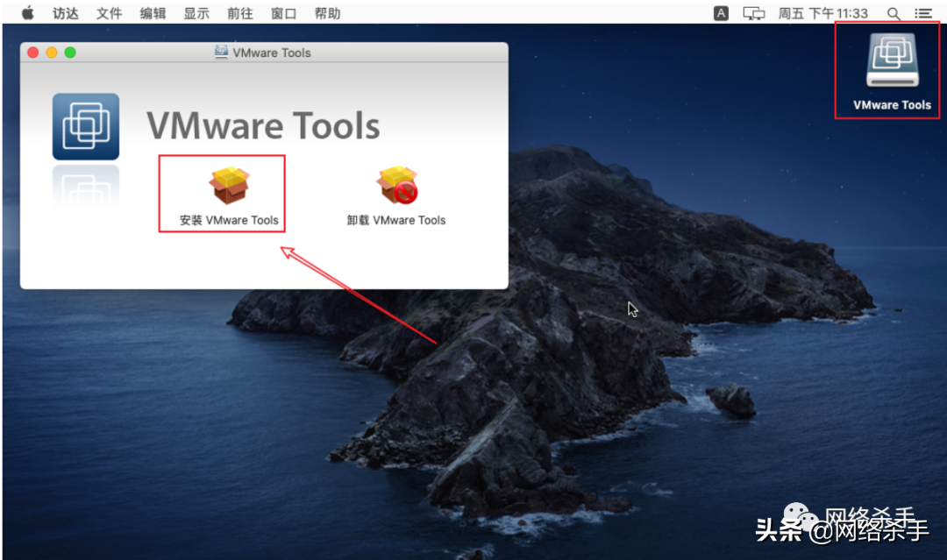This screenshot has width=947, height=560.
Task: Click the clock showing 周五 下午11:33
Action: (x=822, y=13)
